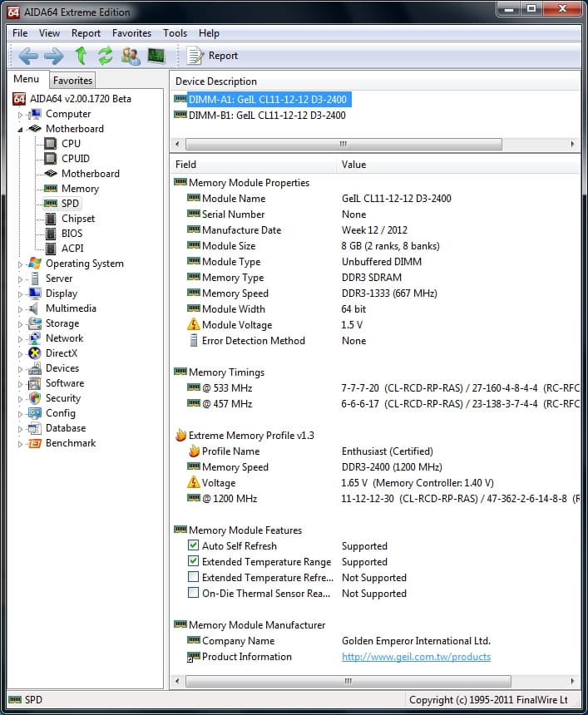Click the green Refresh toolbar icon

click(x=105, y=56)
